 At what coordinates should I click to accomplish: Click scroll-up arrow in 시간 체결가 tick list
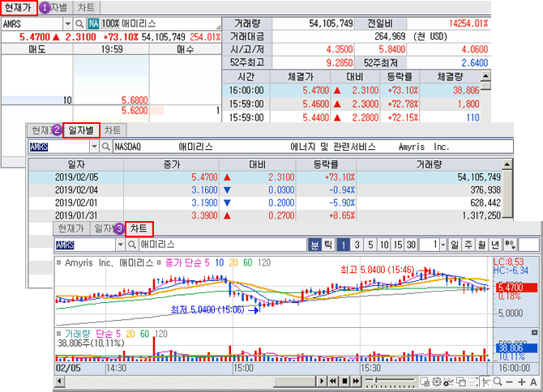(485, 76)
